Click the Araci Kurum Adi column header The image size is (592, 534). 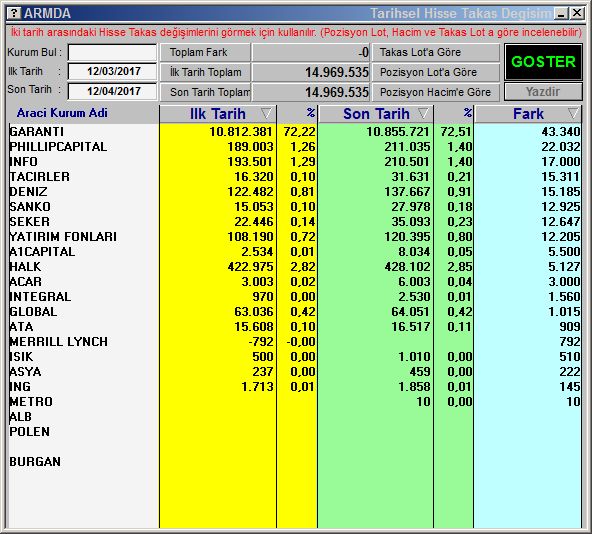[62, 113]
